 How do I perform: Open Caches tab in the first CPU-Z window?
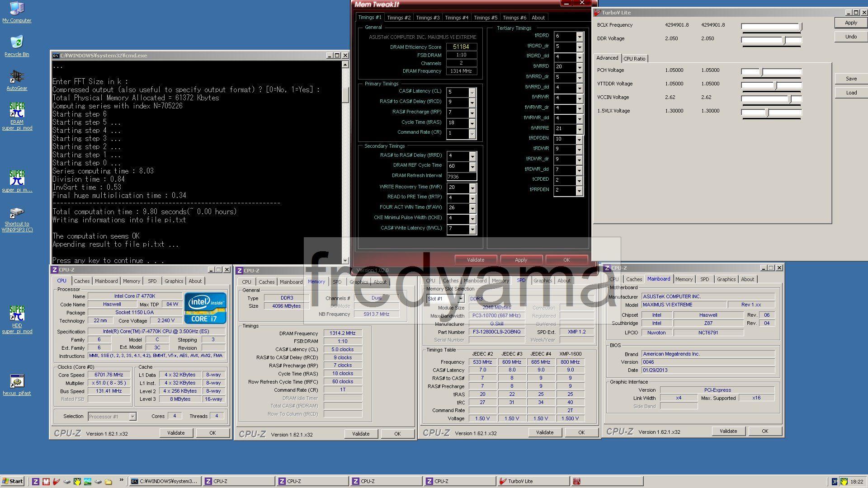[82, 281]
